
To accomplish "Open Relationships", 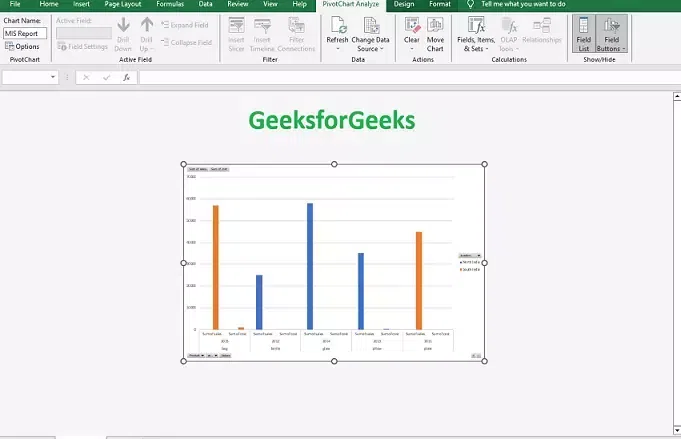I will pos(542,30).
